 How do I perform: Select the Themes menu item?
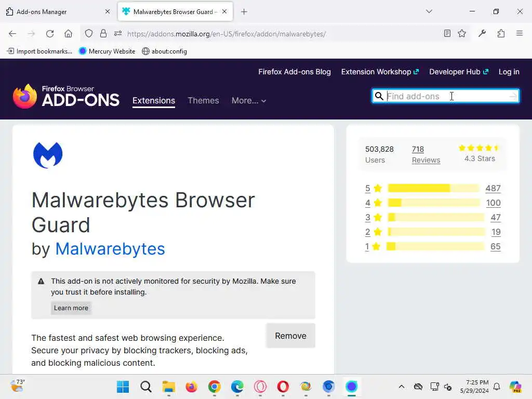pyautogui.click(x=203, y=100)
